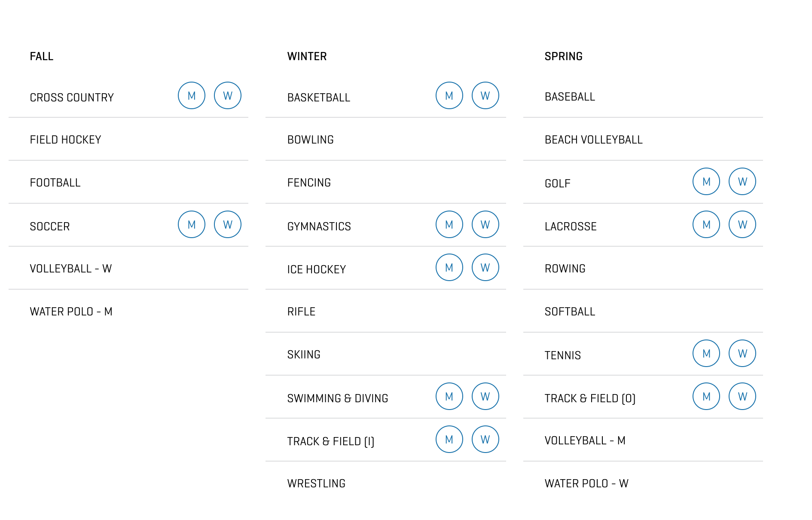Open the Field Hockey link
The image size is (812, 520).
[x=66, y=140]
